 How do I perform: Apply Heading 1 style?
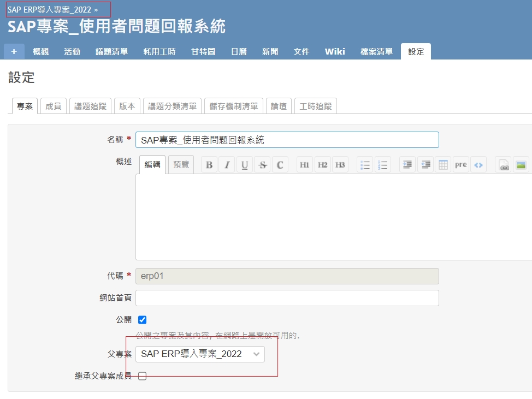point(304,165)
